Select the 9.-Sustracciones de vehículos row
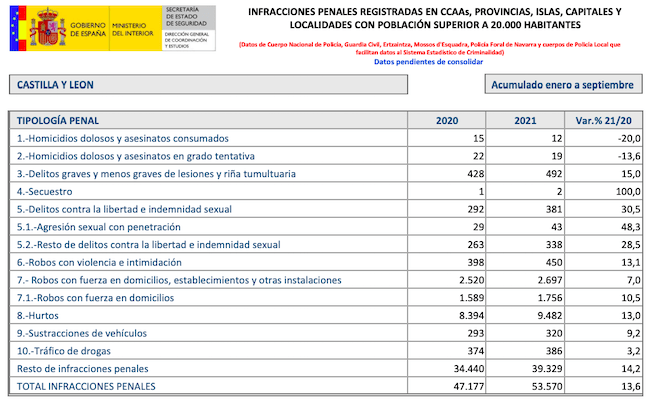 [x=83, y=333]
